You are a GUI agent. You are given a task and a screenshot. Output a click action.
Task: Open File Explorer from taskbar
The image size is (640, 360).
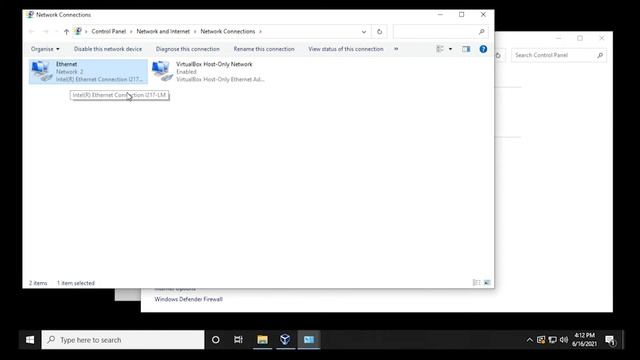pos(262,340)
